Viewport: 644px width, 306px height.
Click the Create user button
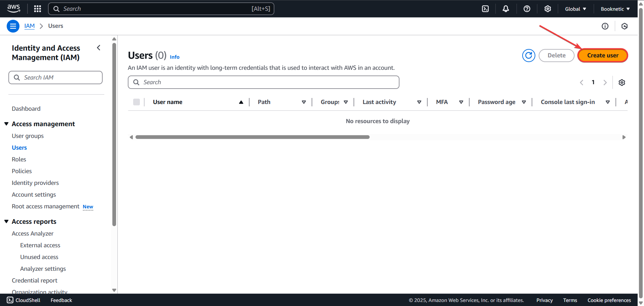[x=603, y=55]
